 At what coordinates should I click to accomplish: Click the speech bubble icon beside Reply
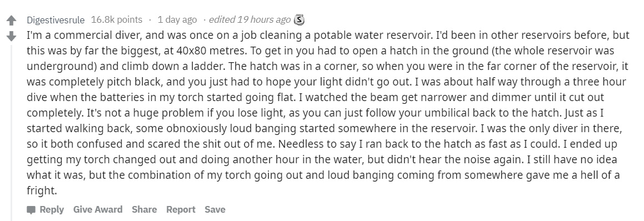(x=31, y=210)
